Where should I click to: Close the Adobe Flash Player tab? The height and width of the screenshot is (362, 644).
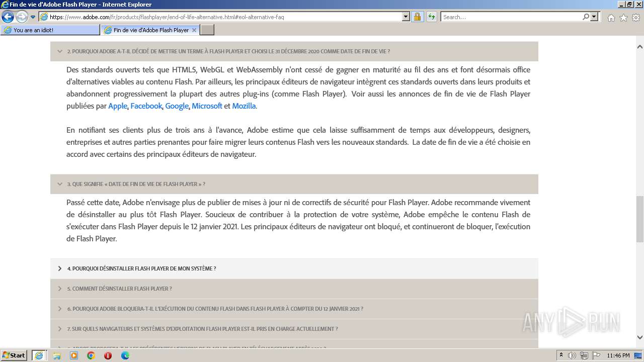[x=195, y=30]
